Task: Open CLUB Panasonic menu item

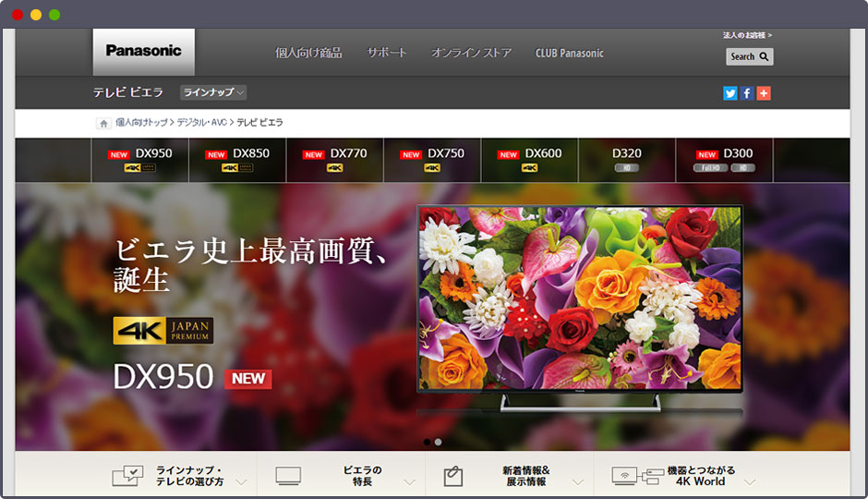Action: coord(569,54)
